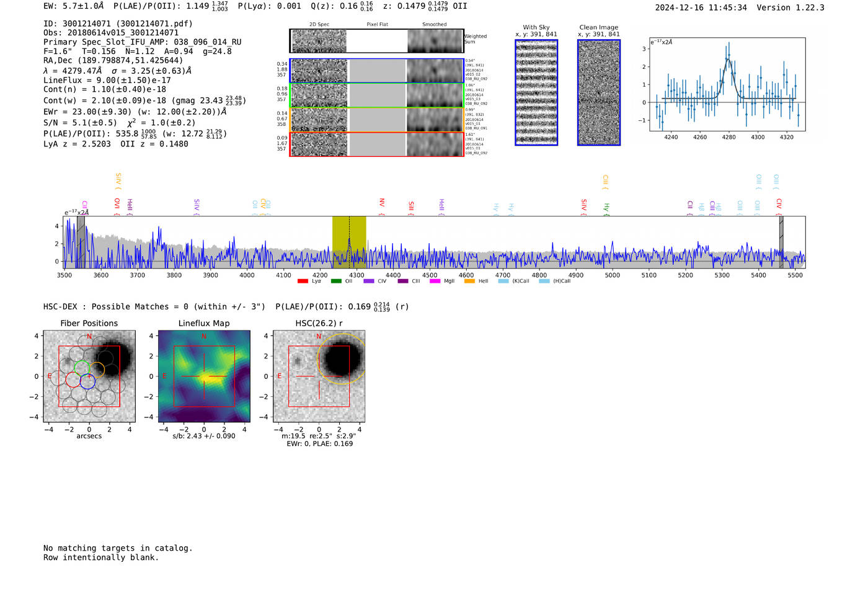
Task: Click the Obs: 20180614v015_3001214071 line
Action: click(x=111, y=33)
